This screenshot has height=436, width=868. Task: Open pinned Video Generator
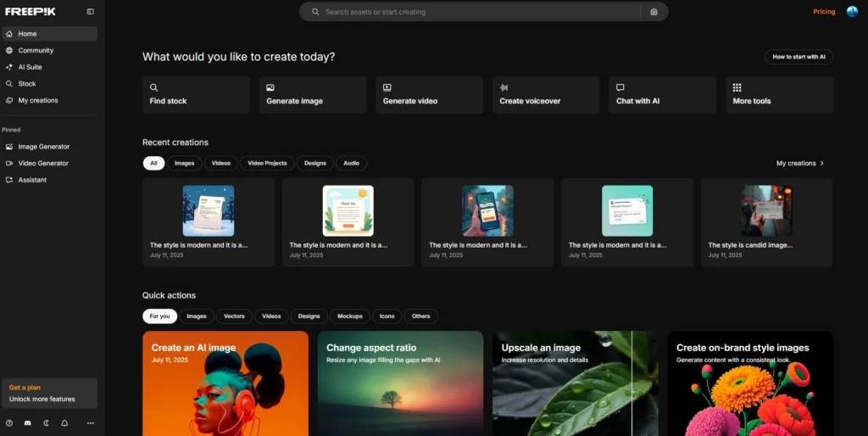50,164
